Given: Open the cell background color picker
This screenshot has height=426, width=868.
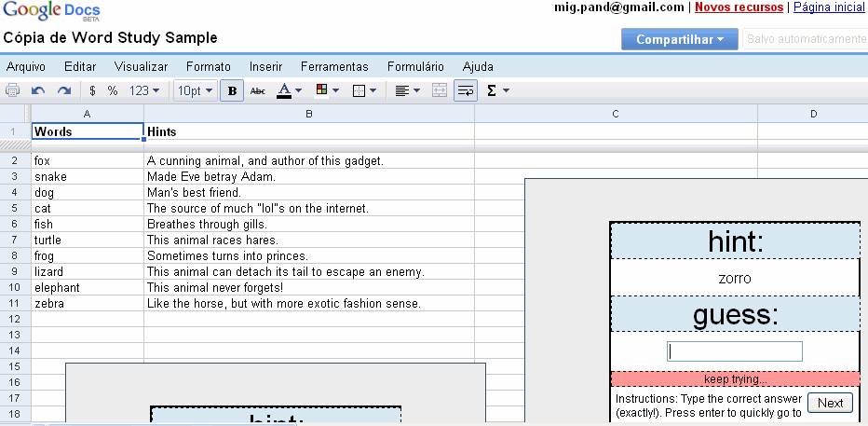Looking at the screenshot, I should click(327, 90).
